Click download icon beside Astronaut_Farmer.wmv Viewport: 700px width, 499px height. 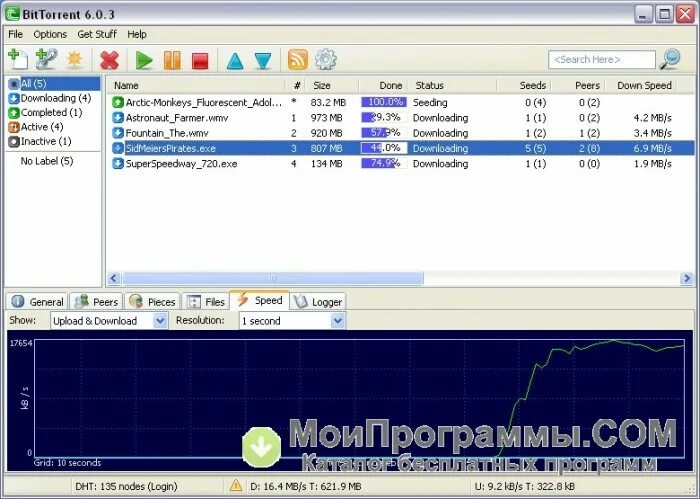click(x=118, y=118)
